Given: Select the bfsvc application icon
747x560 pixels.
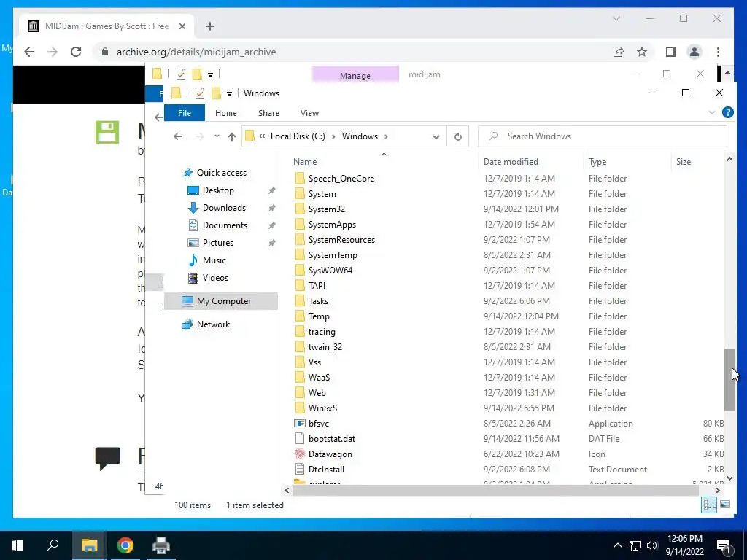Looking at the screenshot, I should coord(300,424).
